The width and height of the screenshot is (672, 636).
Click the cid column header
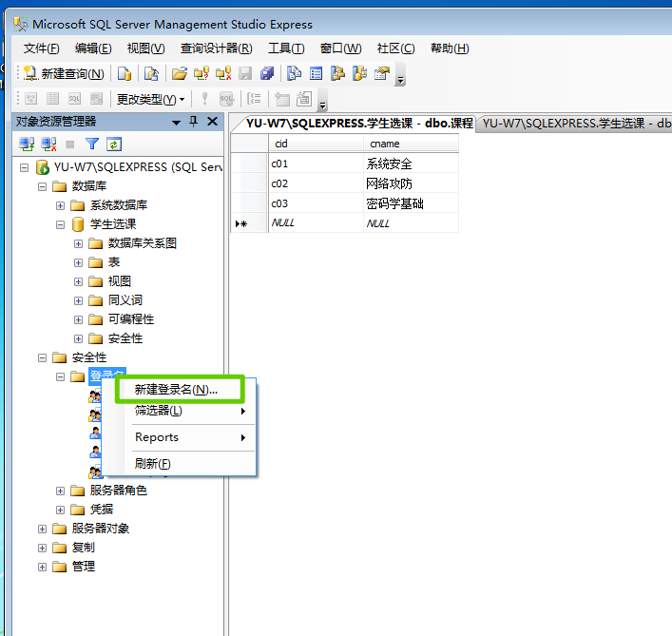point(316,144)
